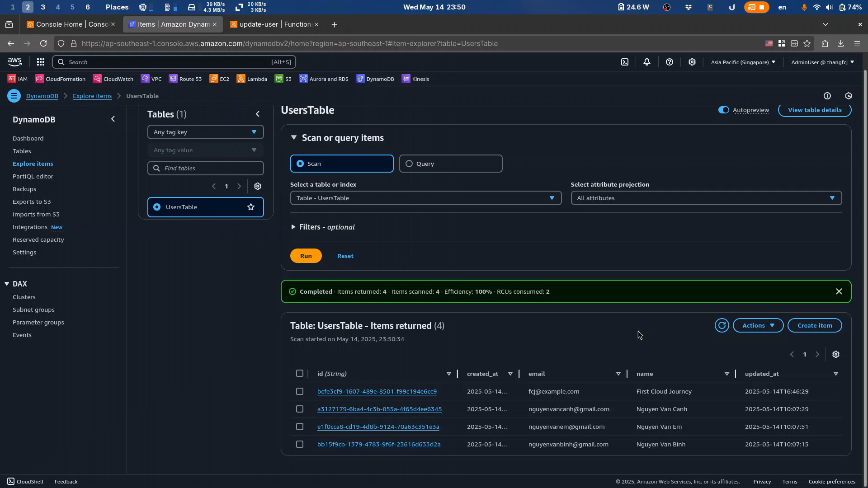The height and width of the screenshot is (488, 868).
Task: Open Backups in navigation
Action: click(24, 189)
